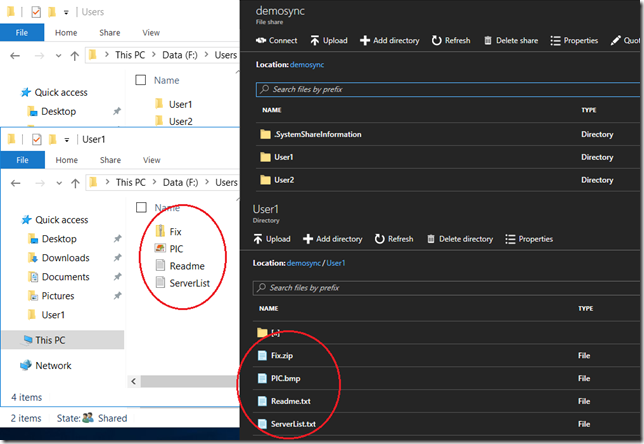Click Delete share trash icon

pyautogui.click(x=488, y=40)
